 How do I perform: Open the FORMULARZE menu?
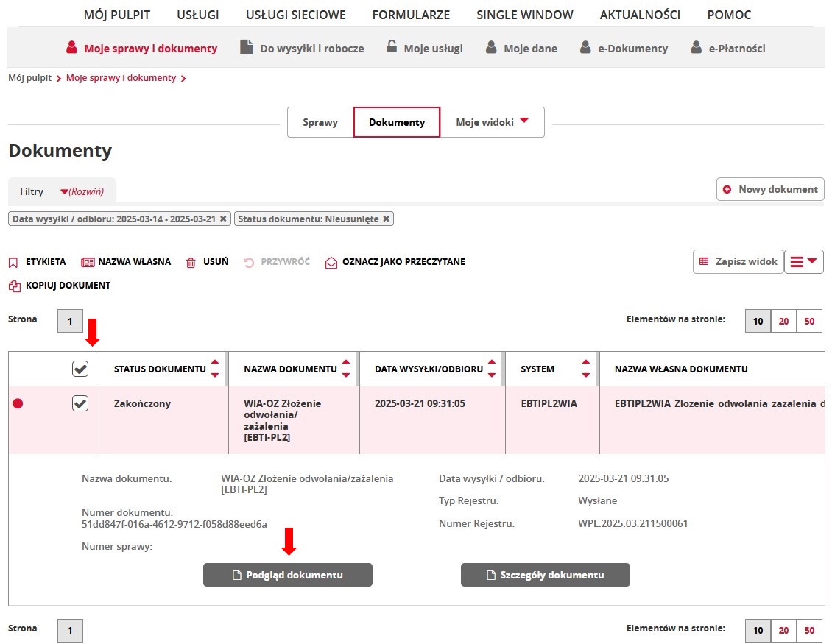411,14
